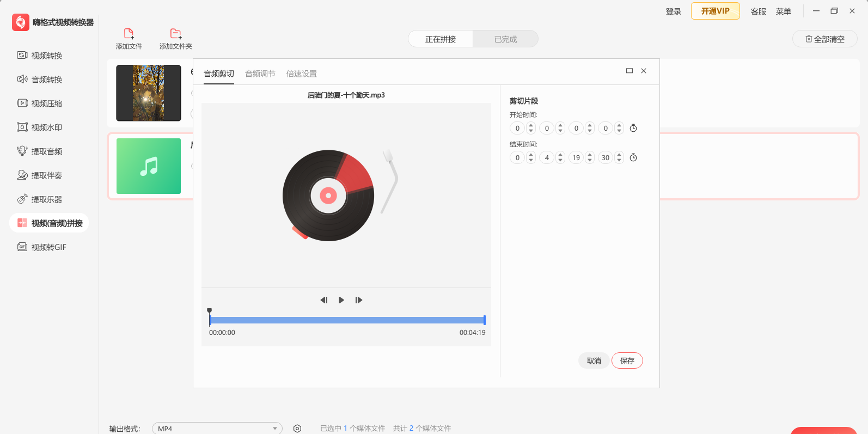Select the 正在拼接 toggle

tap(441, 39)
